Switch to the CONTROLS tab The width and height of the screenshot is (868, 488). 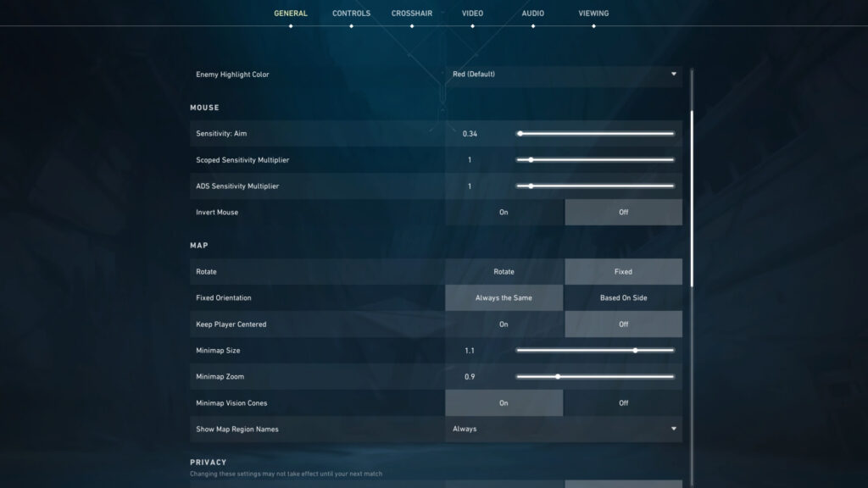coord(350,13)
